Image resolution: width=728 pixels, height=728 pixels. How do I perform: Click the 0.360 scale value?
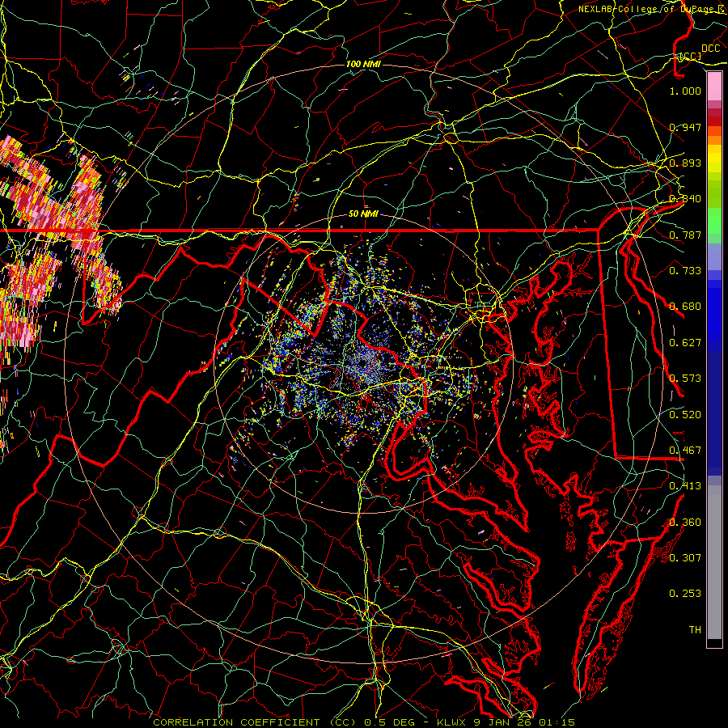coord(685,523)
